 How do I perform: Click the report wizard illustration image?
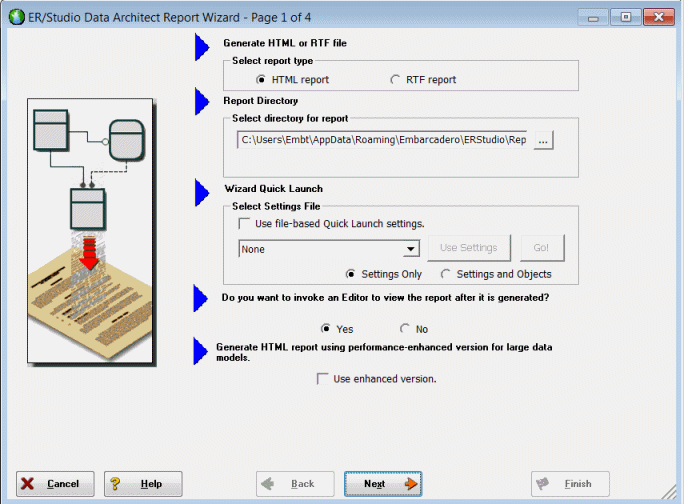(x=90, y=231)
